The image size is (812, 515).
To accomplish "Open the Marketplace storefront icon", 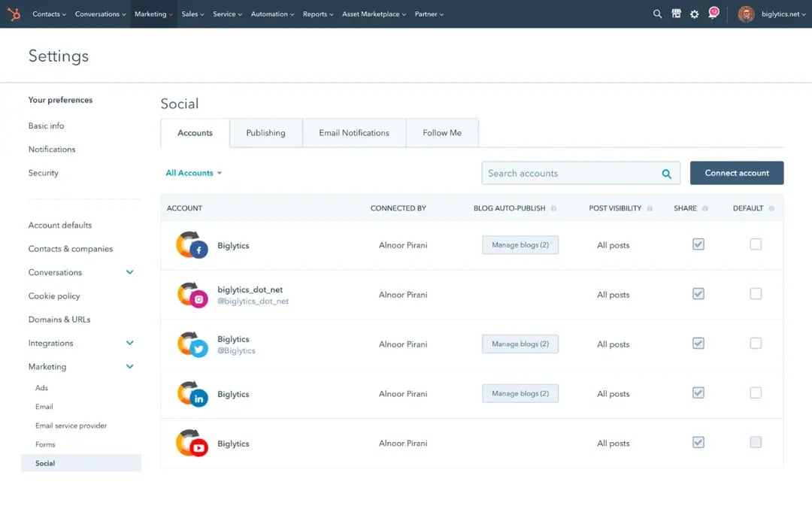I will 676,14.
